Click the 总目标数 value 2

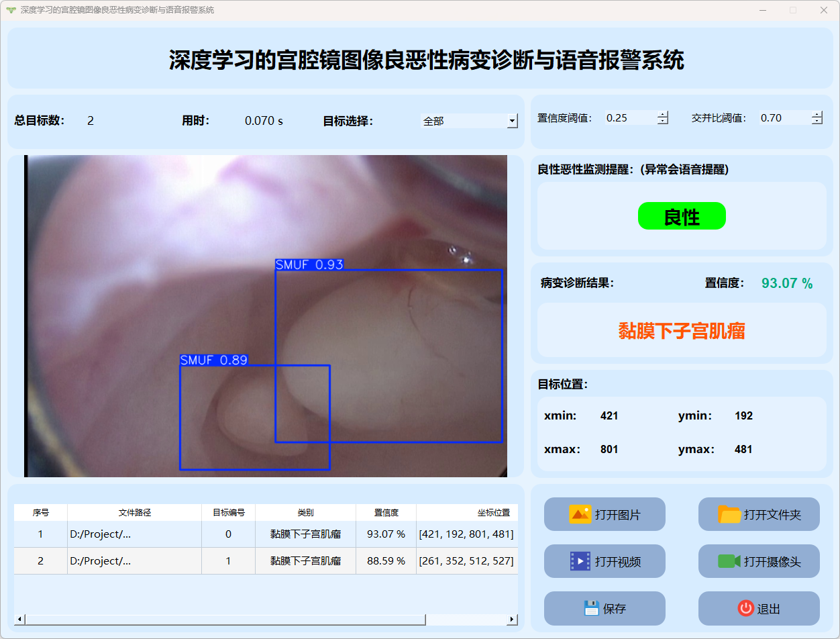pos(91,121)
